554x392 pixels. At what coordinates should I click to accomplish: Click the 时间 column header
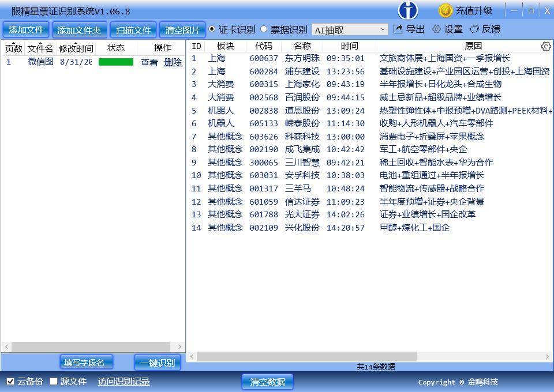[x=350, y=46]
